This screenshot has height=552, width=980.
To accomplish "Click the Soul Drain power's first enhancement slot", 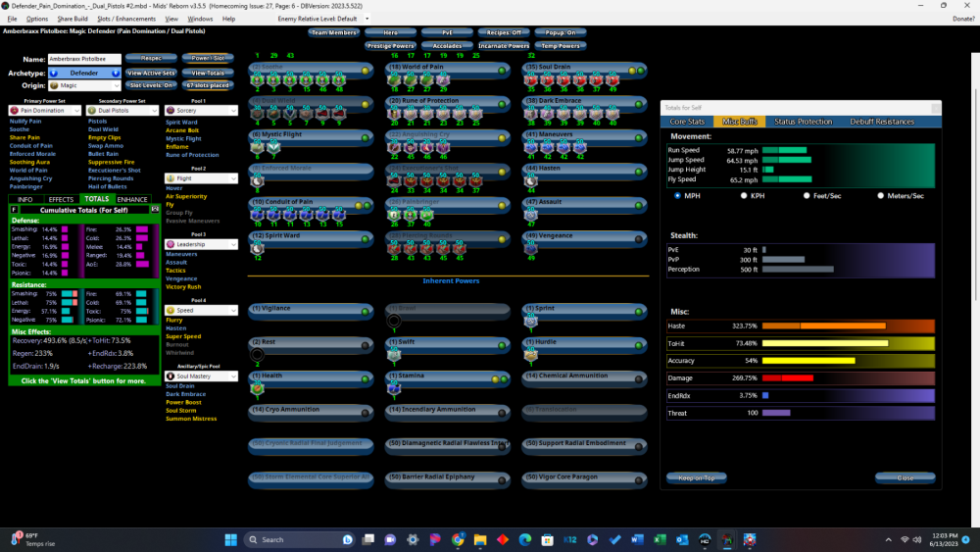I will point(531,80).
